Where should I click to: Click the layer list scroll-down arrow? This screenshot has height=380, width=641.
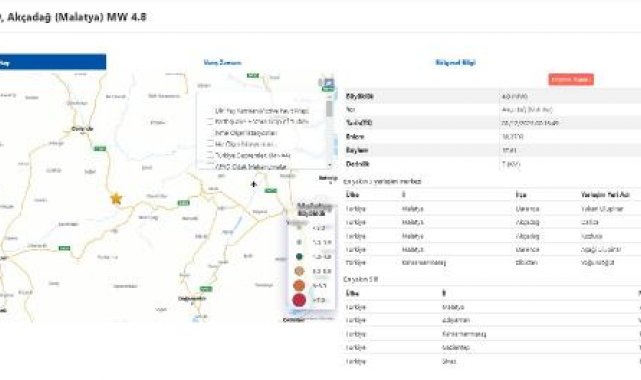[x=329, y=165]
